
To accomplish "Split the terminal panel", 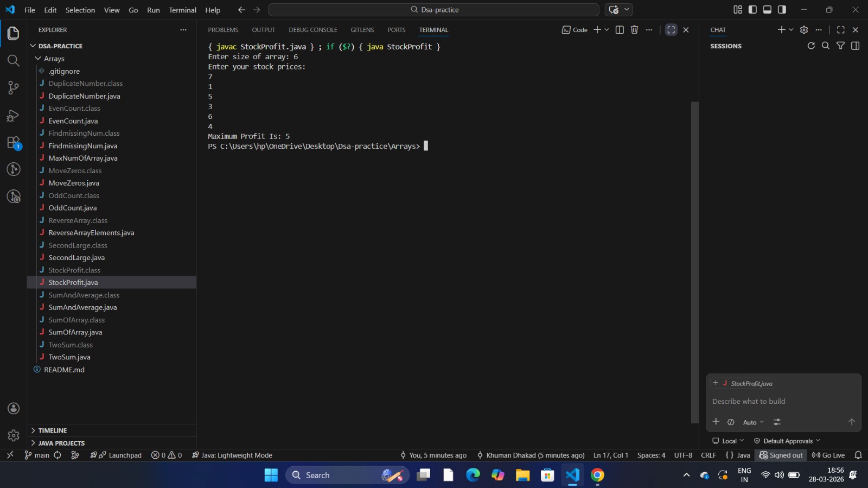I will pyautogui.click(x=620, y=30).
